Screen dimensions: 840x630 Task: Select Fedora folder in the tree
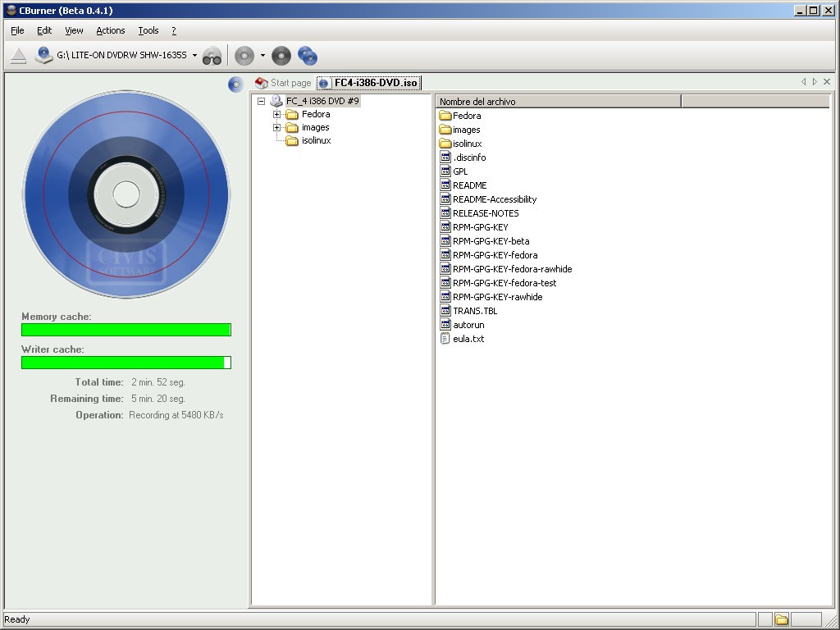tap(316, 114)
